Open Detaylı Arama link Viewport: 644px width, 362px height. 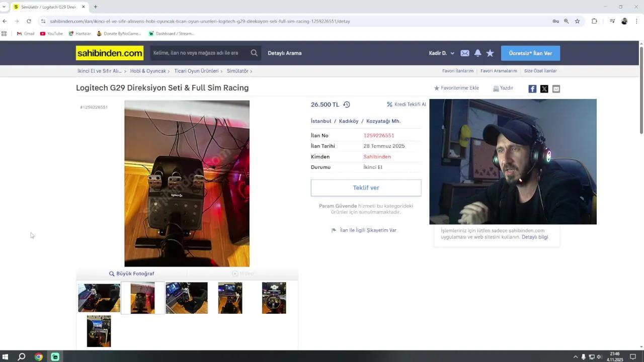(x=284, y=53)
